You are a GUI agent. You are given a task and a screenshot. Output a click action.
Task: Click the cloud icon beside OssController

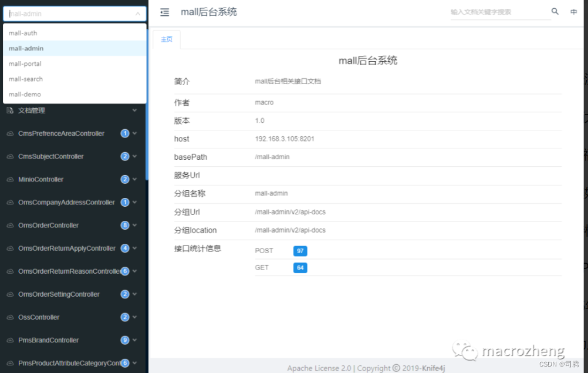coord(9,317)
